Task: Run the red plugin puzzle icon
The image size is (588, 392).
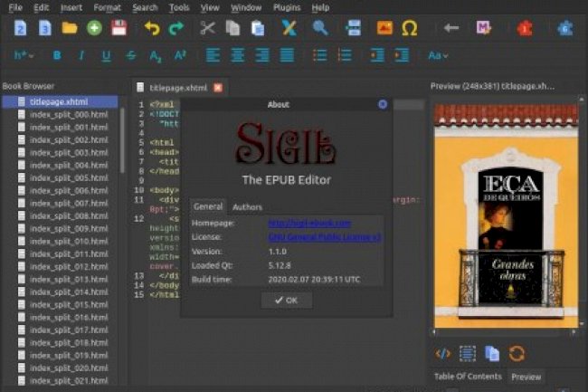Action: (x=525, y=28)
